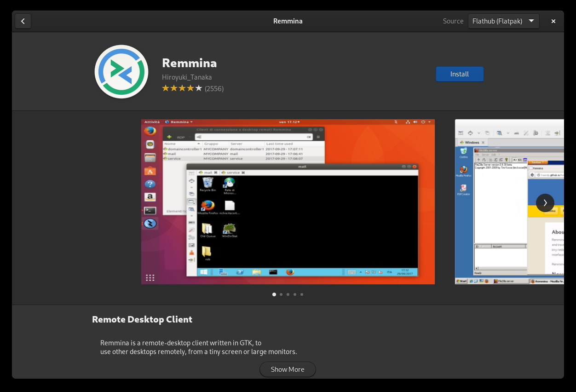Image resolution: width=576 pixels, height=392 pixels.
Task: Click the Remmina app logo in the header
Action: pos(121,71)
